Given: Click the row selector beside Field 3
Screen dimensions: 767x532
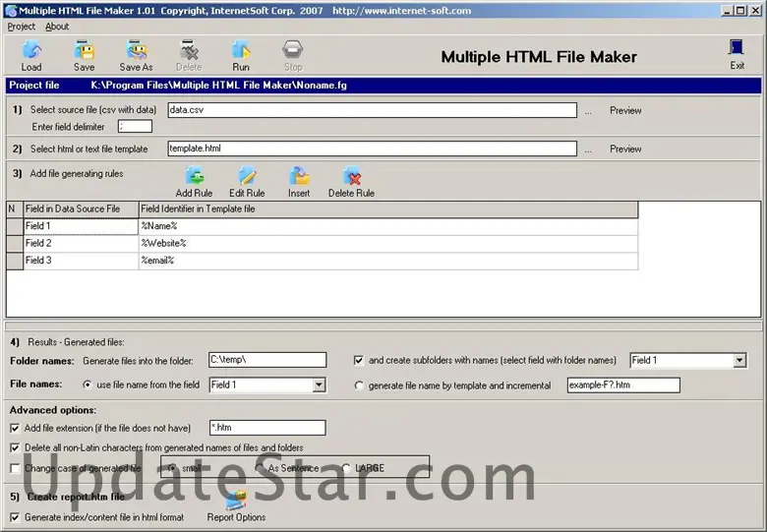Looking at the screenshot, I should click(x=15, y=261).
